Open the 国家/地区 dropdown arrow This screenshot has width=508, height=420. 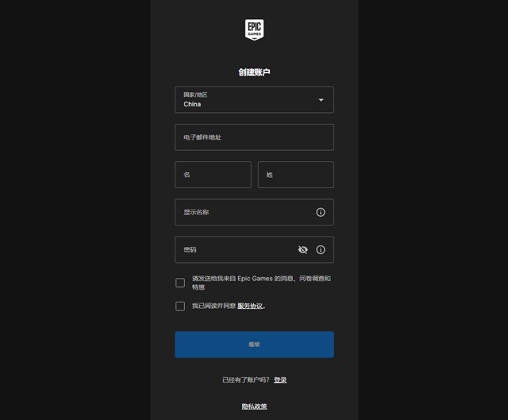[321, 100]
